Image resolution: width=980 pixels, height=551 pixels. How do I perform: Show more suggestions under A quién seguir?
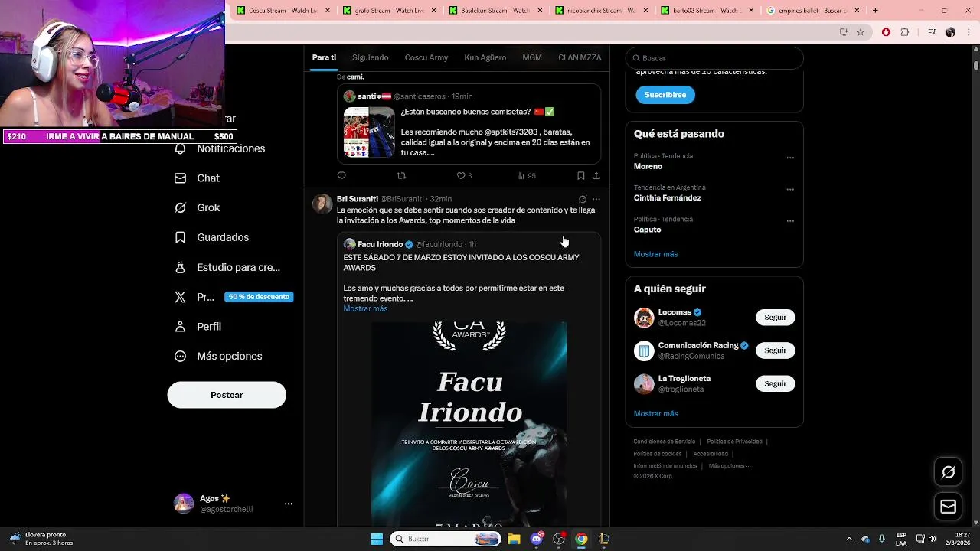(x=655, y=413)
